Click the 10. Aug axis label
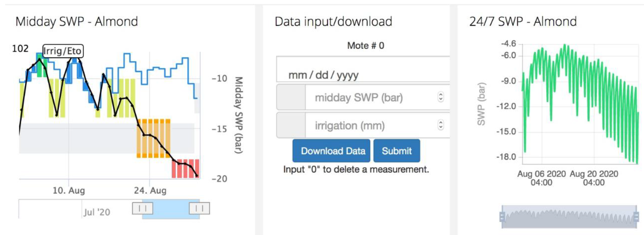Screen dimensions: 644x235 69,191
